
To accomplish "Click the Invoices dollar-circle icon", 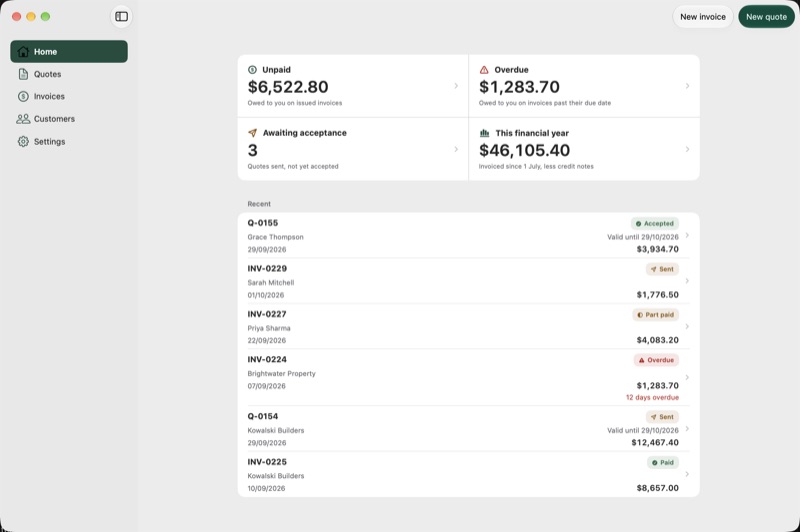I will click(23, 96).
